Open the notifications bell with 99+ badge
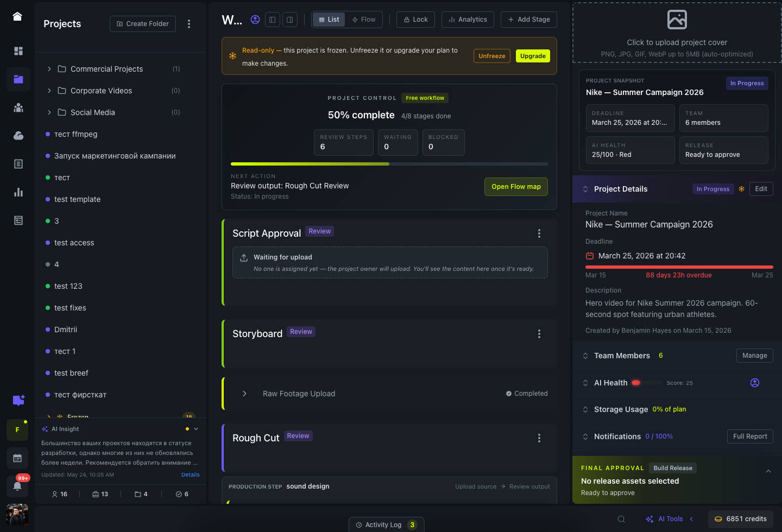Viewport: 782px width, 532px height. 17,486
